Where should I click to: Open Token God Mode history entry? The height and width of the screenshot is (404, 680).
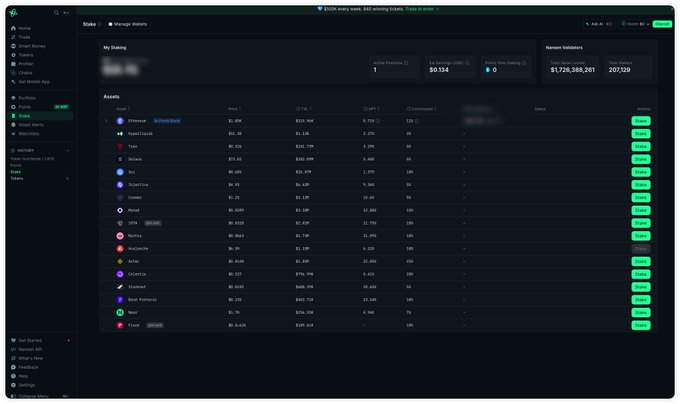(x=32, y=159)
